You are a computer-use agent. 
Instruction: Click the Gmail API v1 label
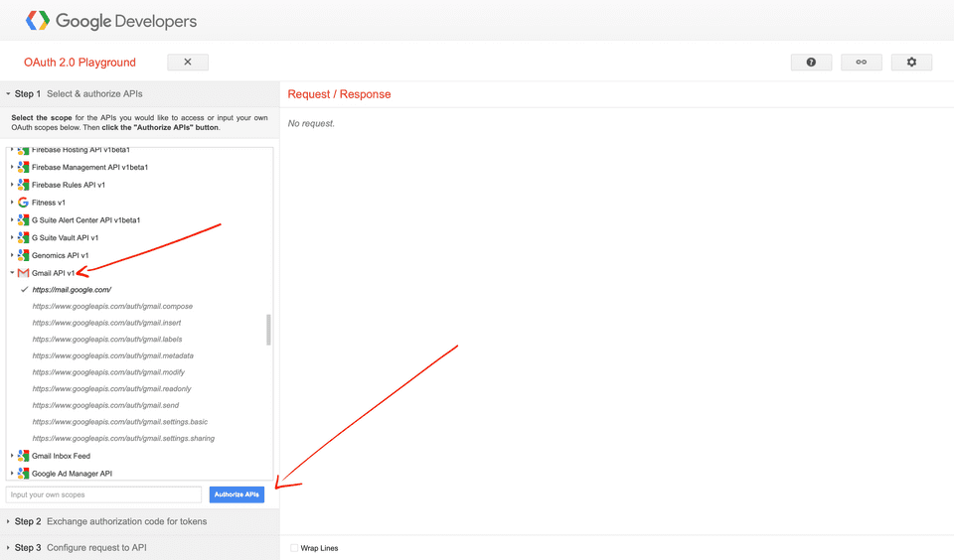point(53,273)
